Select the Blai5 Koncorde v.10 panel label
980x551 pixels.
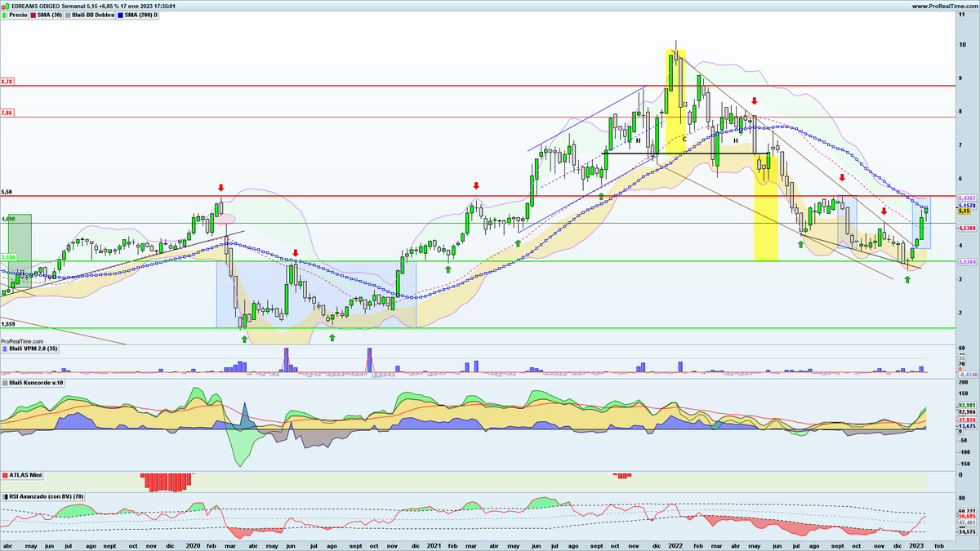tap(33, 382)
